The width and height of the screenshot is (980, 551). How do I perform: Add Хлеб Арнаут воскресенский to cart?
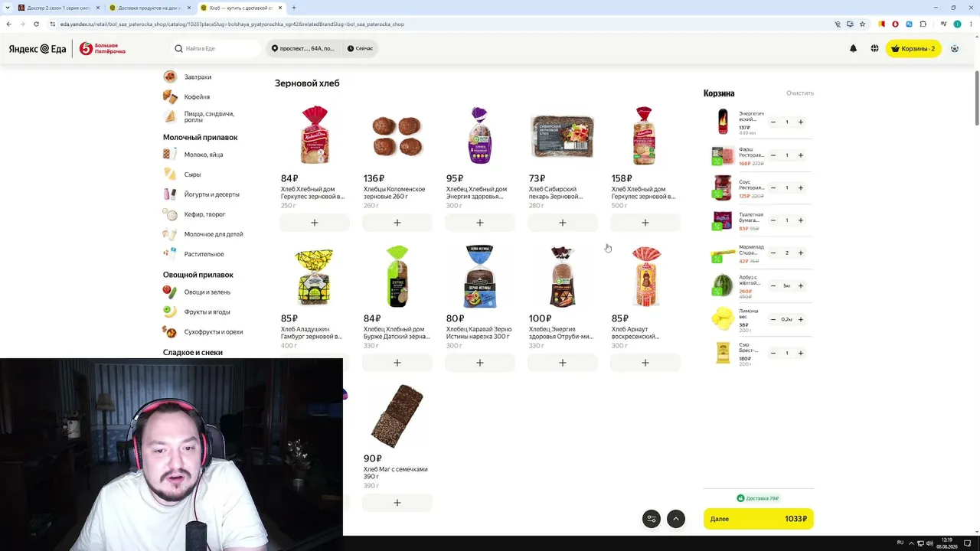point(645,363)
